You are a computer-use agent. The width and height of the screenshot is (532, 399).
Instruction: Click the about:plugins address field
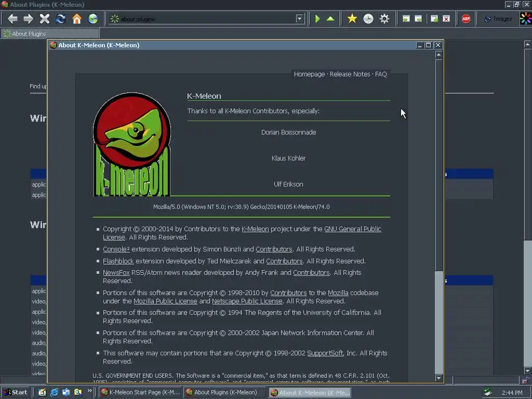[207, 19]
